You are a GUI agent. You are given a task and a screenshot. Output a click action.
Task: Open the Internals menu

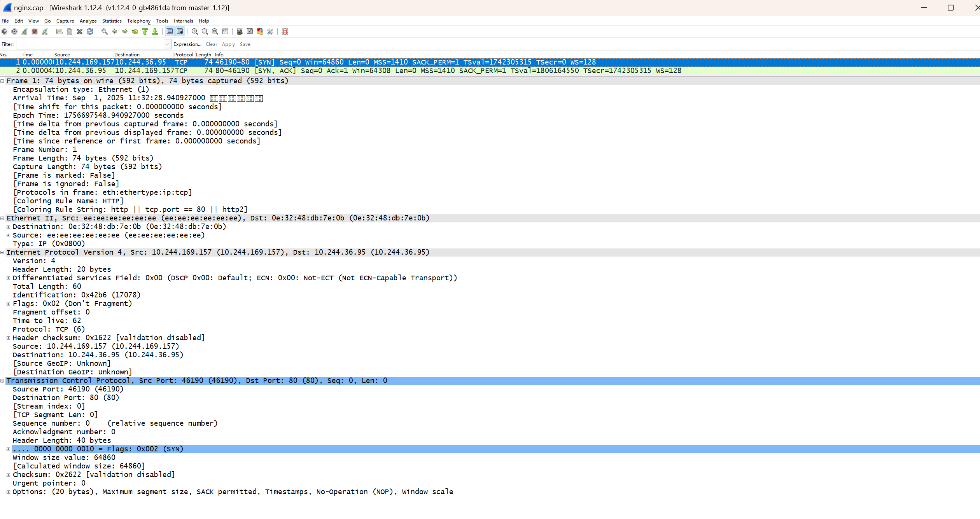click(x=183, y=21)
